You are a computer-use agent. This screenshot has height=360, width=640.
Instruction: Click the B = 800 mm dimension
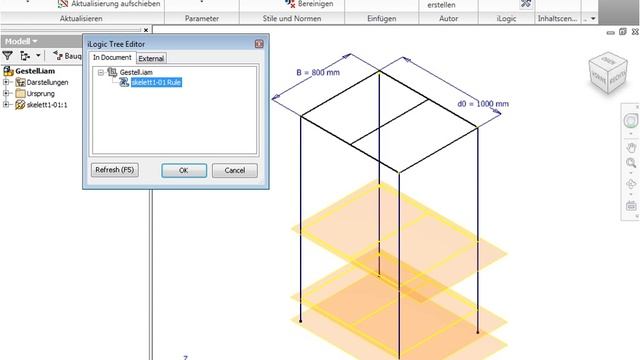(318, 73)
